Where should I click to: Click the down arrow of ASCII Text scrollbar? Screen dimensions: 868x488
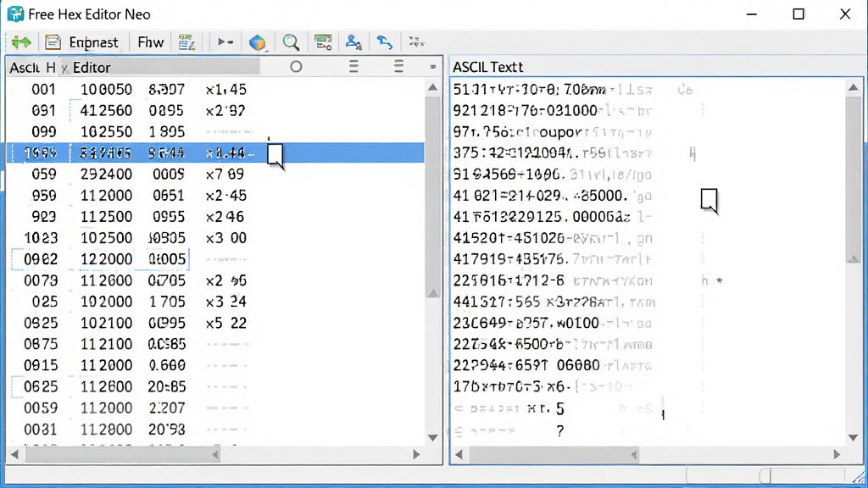click(x=853, y=438)
